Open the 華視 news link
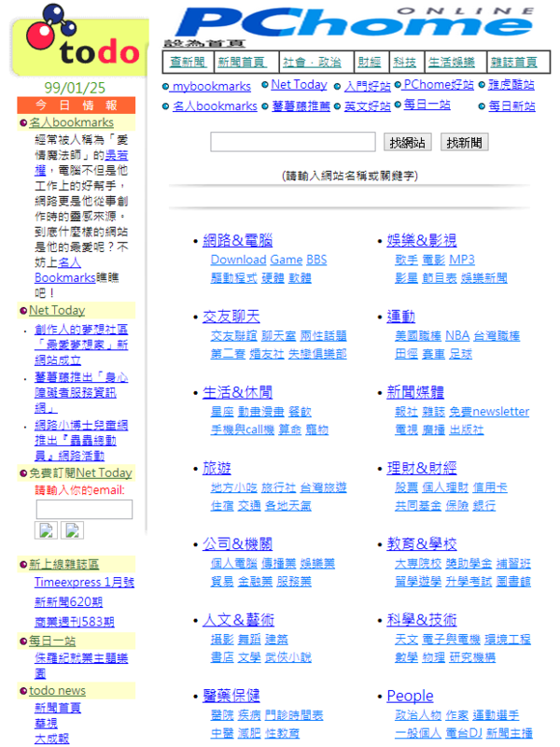 pyautogui.click(x=46, y=723)
